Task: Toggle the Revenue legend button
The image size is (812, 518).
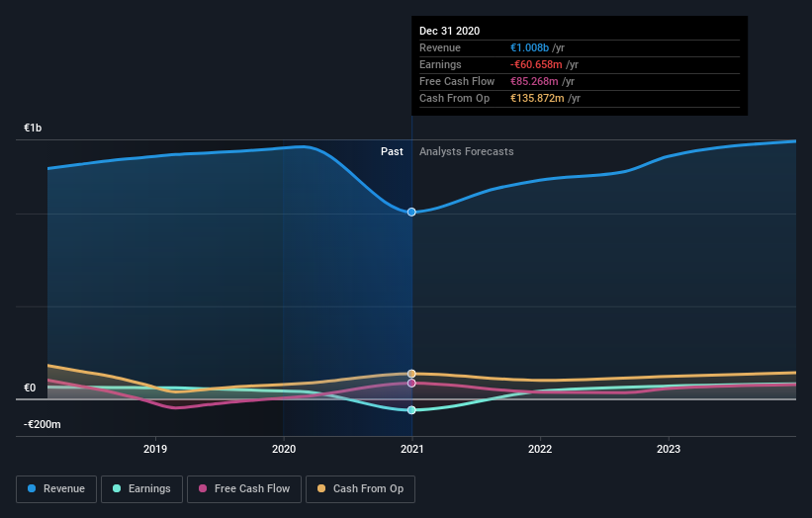Action: 56,489
